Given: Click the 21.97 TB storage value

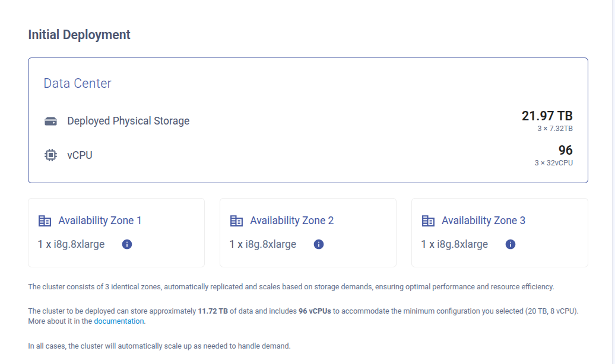Looking at the screenshot, I should pos(547,116).
